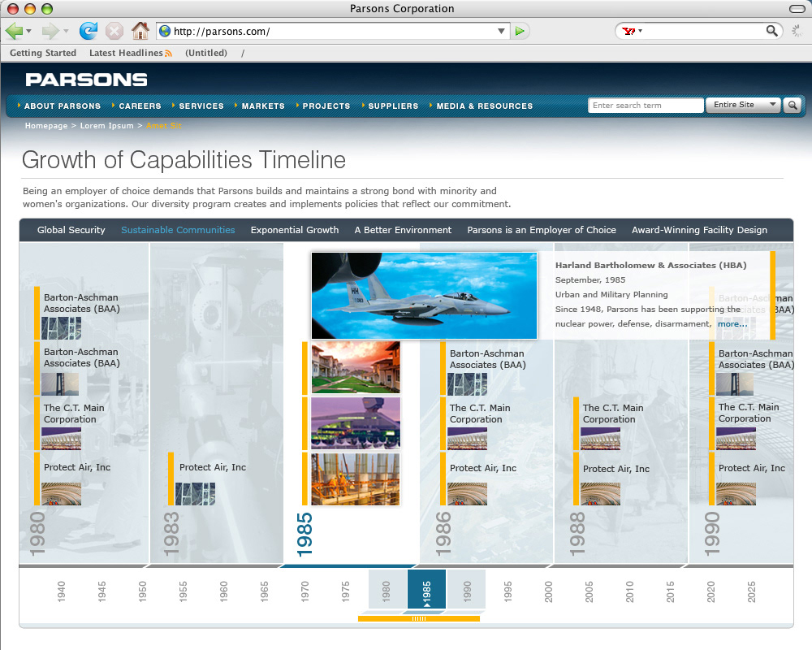Open the Back button history dropdown
812x650 pixels.
tap(28, 31)
